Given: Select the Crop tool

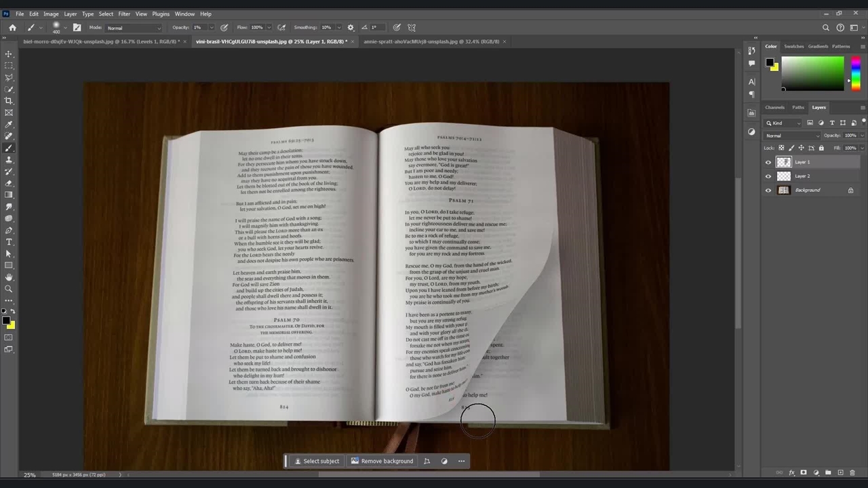Looking at the screenshot, I should pos(9,100).
